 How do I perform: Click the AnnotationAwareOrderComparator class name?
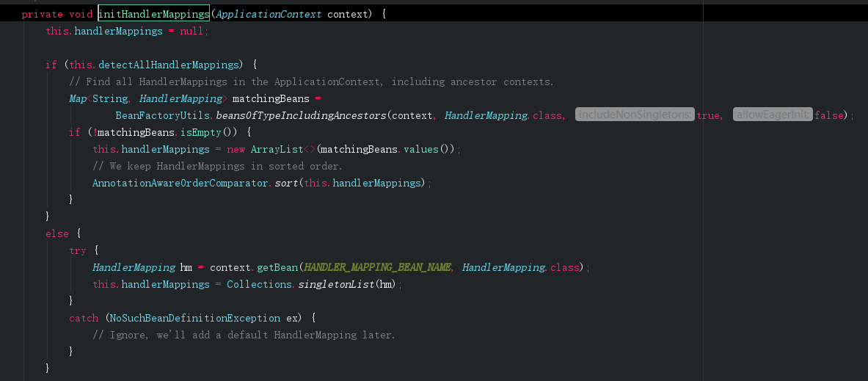point(180,183)
